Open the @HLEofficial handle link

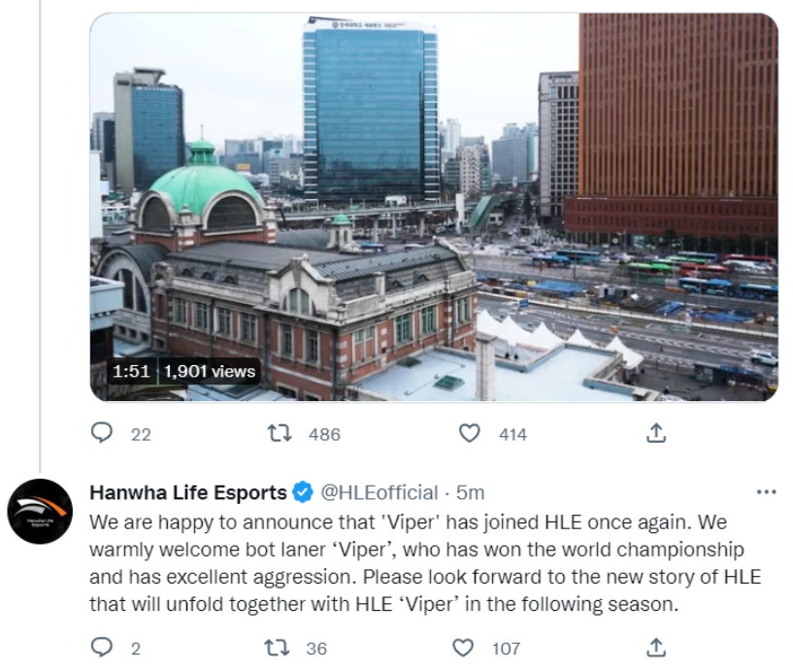380,492
